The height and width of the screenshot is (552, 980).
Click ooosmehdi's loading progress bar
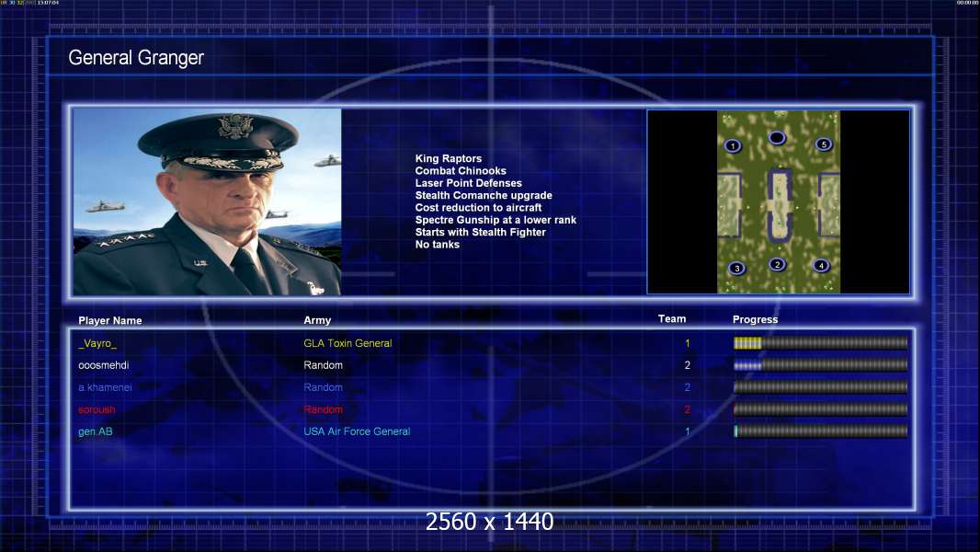point(821,365)
